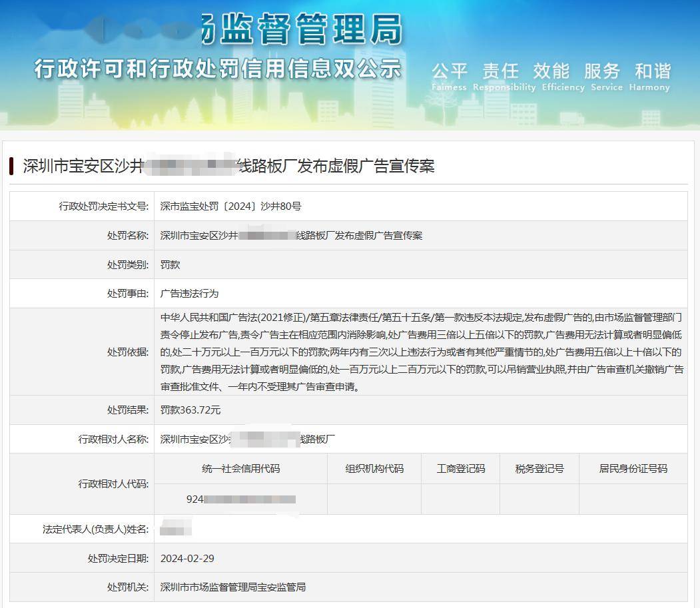
Task: Click the 统一社会信用代码 column header
Action: point(241,469)
